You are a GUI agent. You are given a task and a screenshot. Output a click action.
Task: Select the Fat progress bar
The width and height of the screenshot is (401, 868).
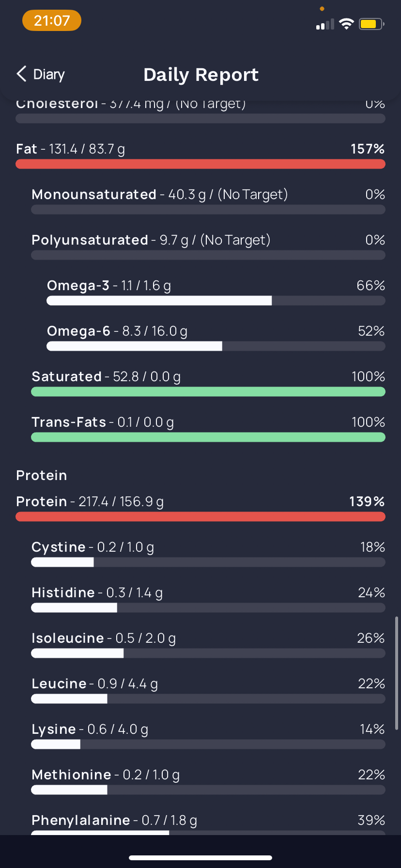point(200,164)
